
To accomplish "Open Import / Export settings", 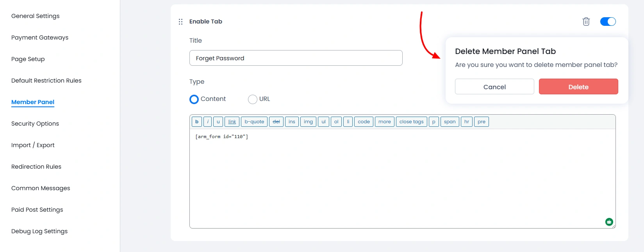I will point(33,145).
